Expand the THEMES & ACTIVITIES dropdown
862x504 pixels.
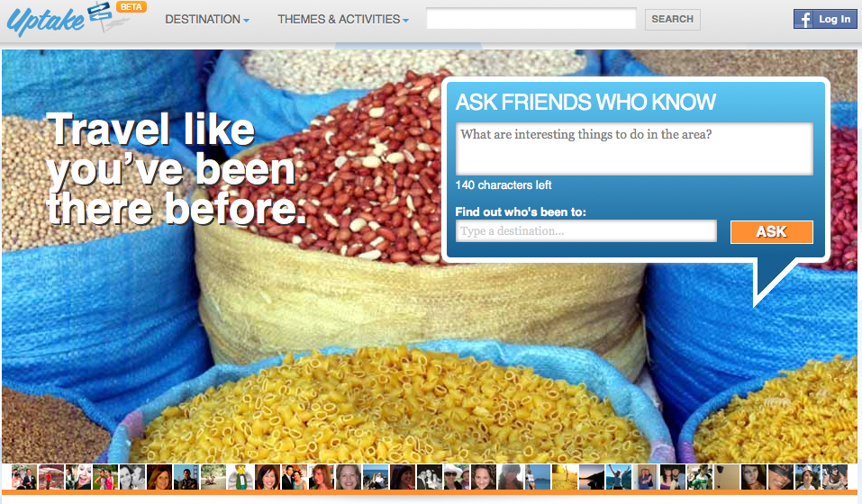(343, 19)
